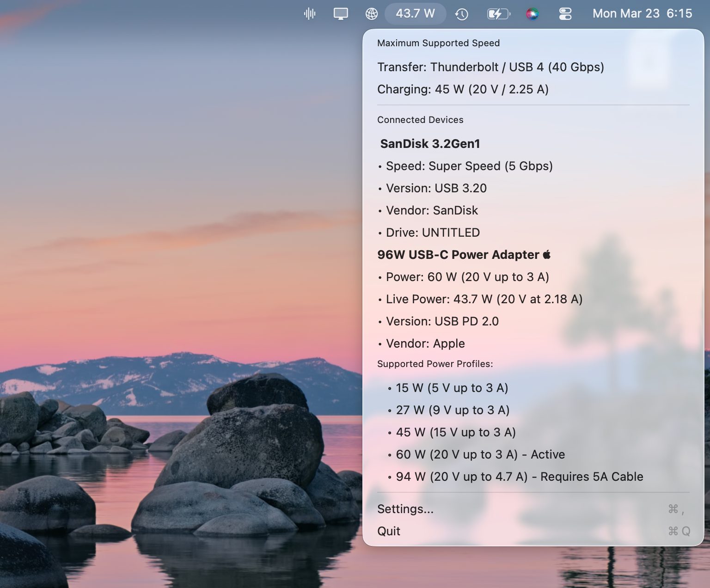Click Drive: UNTITLED row
The width and height of the screenshot is (710, 588).
(429, 233)
